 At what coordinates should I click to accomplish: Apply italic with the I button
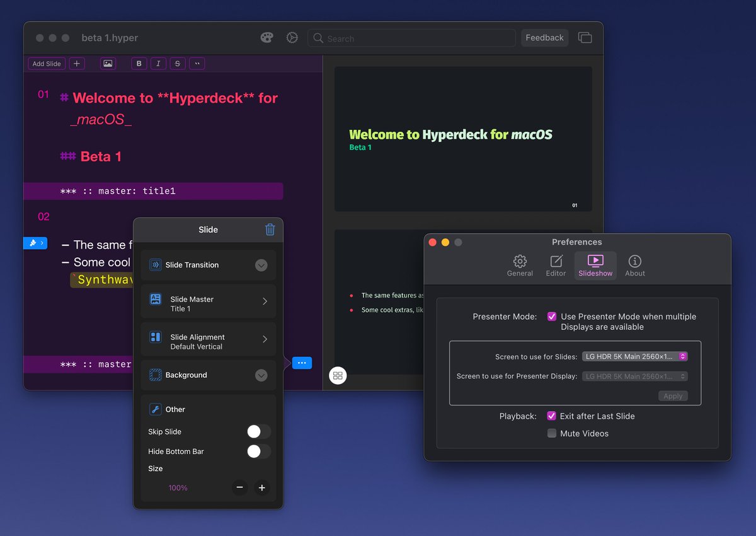point(158,64)
